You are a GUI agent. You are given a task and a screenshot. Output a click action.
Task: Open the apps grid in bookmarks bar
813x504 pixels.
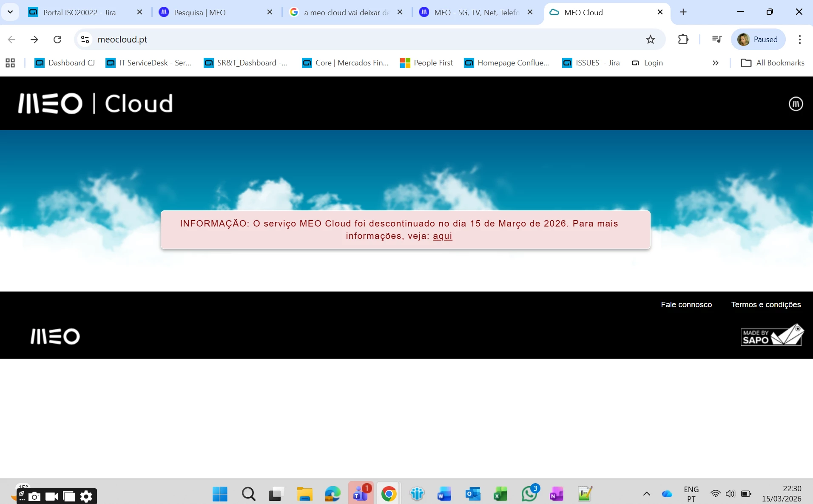pos(10,63)
